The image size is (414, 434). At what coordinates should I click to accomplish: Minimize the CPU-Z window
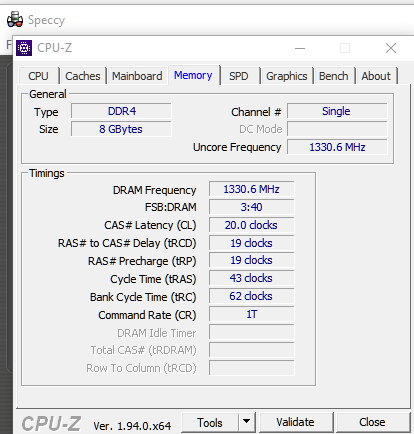300,48
